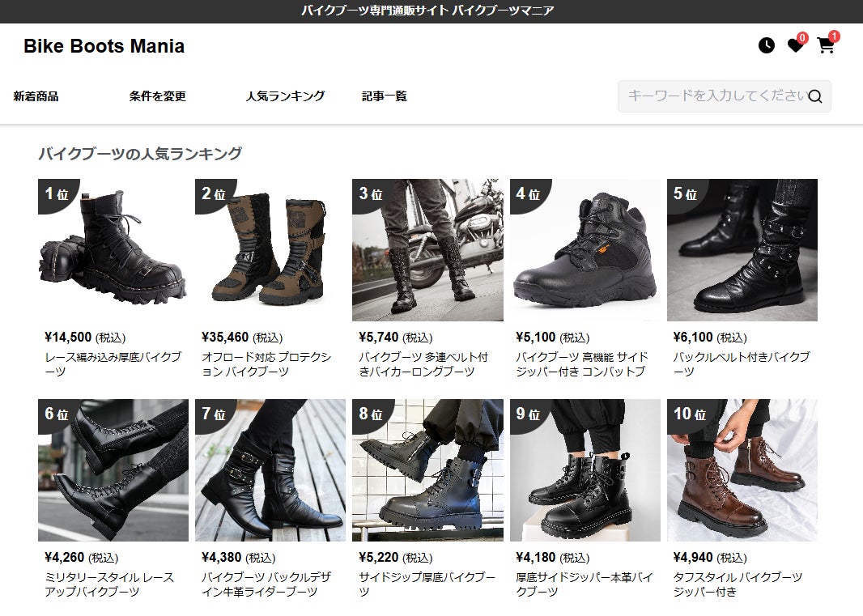Open browsing history clock icon
The image size is (863, 616).
766,45
